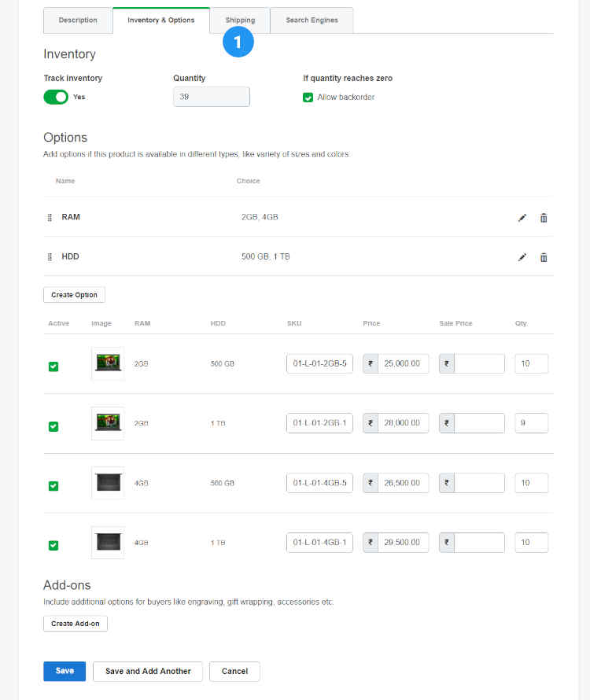Deactivate the 2GB 500 GB variant checkbox
The width and height of the screenshot is (590, 700).
53,367
